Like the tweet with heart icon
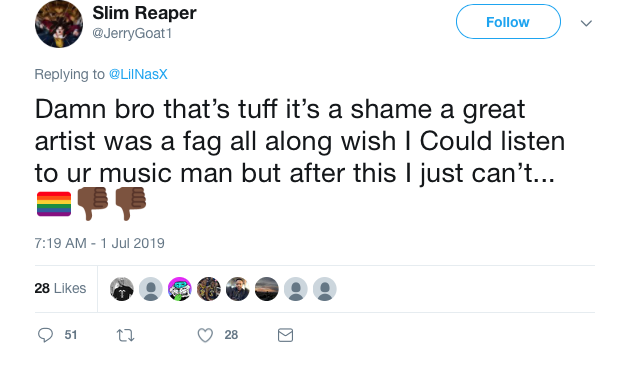Screen dimensions: 628x372 [x=205, y=335]
